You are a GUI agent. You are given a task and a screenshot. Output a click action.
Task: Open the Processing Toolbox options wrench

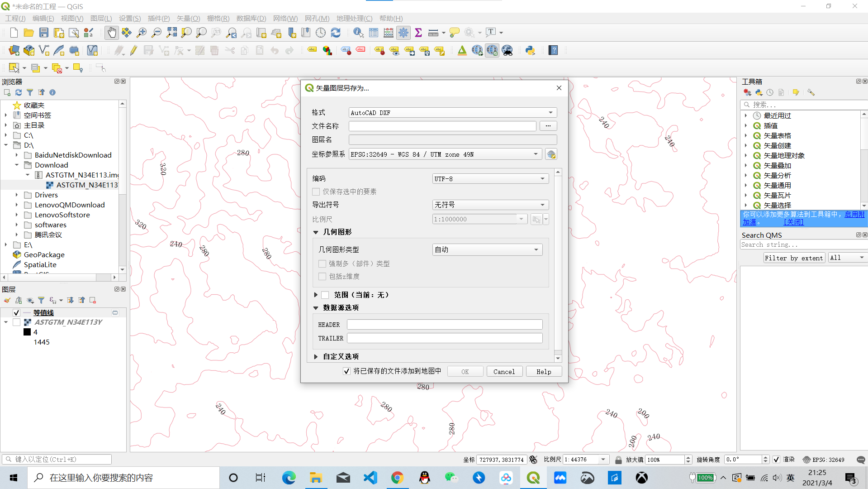point(811,92)
